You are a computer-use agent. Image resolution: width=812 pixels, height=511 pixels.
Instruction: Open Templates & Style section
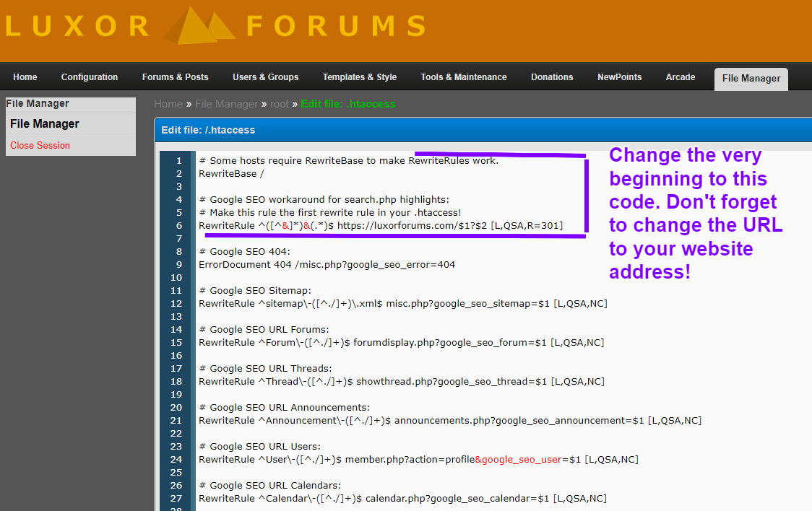(x=359, y=77)
